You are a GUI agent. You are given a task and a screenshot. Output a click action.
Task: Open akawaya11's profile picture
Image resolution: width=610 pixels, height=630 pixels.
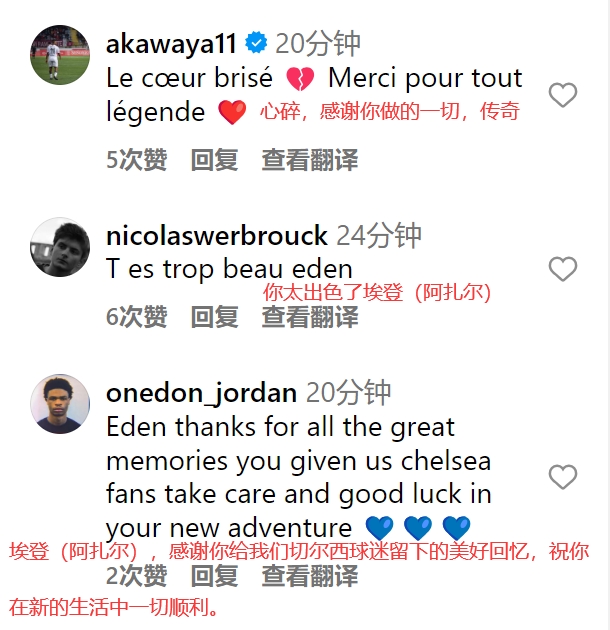point(60,55)
